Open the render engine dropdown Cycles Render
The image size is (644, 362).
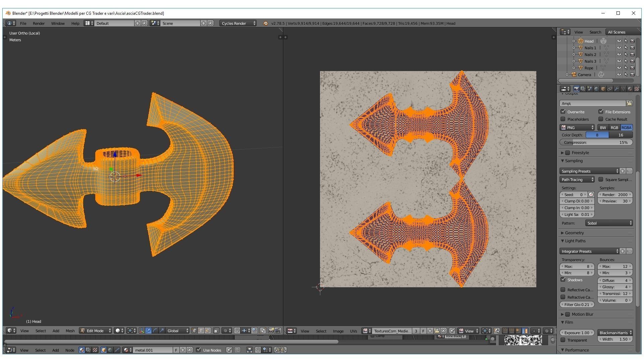pyautogui.click(x=238, y=23)
